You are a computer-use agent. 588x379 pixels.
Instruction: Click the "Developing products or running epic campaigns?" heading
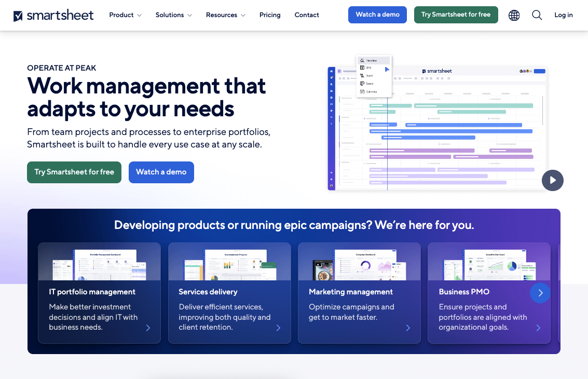[x=294, y=225]
